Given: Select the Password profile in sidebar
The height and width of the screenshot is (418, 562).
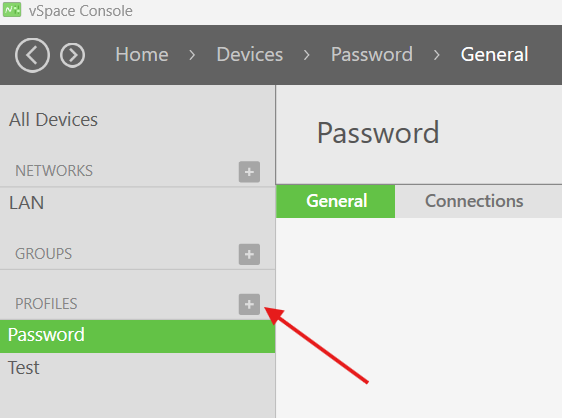Looking at the screenshot, I should tap(138, 336).
